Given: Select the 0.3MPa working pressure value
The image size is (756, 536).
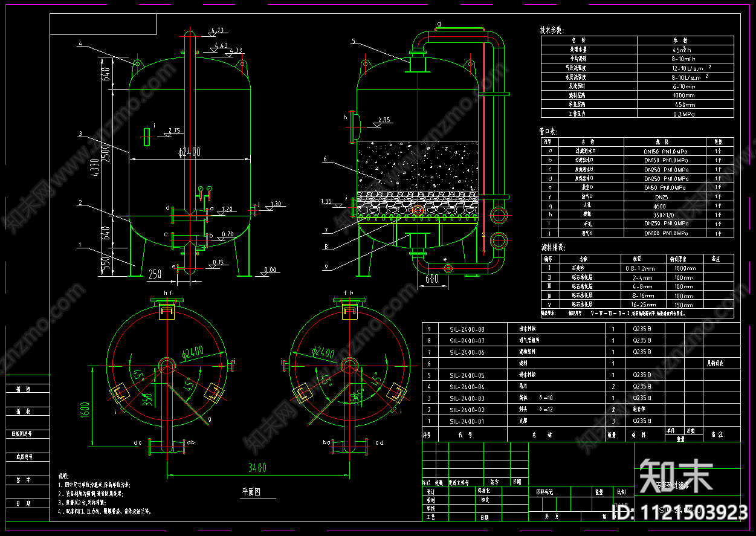Looking at the screenshot, I should 685,114.
